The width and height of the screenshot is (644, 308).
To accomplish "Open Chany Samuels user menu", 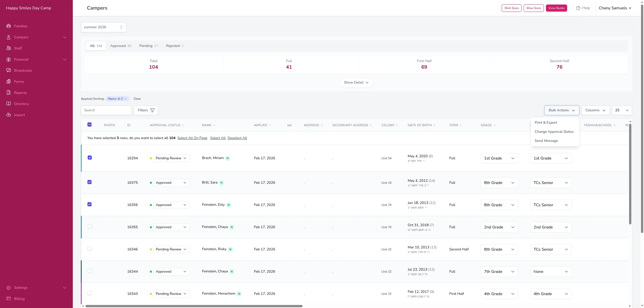I will pos(615,8).
